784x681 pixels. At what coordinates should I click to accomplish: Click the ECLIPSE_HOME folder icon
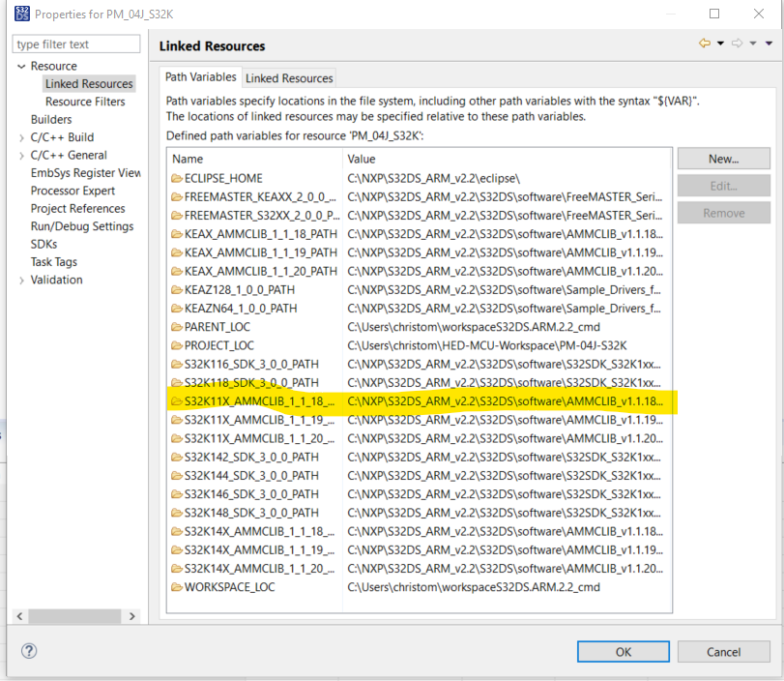click(177, 178)
